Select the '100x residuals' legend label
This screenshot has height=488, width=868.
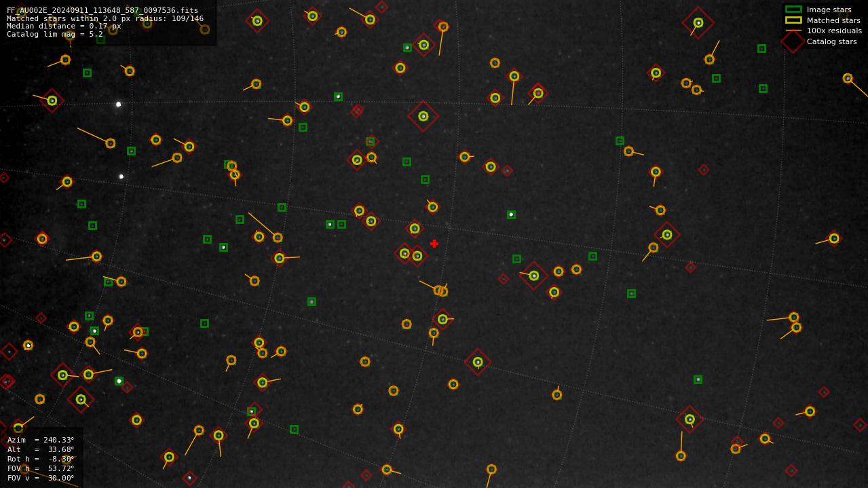(x=834, y=31)
